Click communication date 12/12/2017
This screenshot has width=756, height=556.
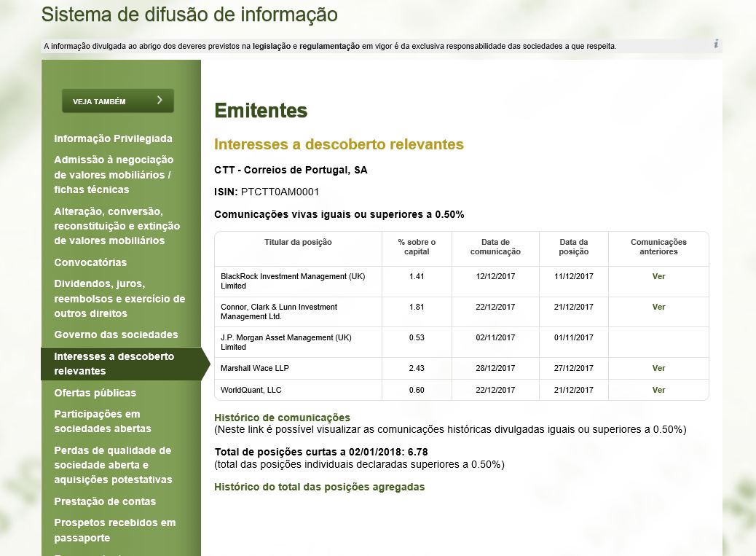[495, 276]
